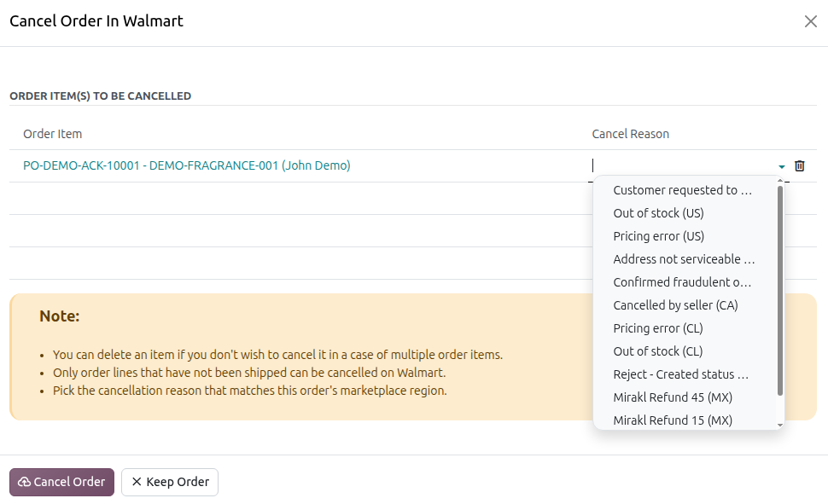Click the 'Cancel Reason' column header
Image resolution: width=828 pixels, height=504 pixels.
click(x=631, y=134)
